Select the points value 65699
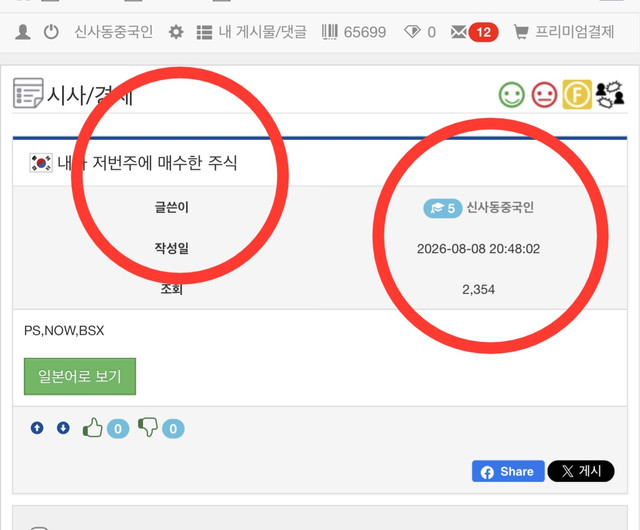The image size is (640, 530). pos(365,32)
